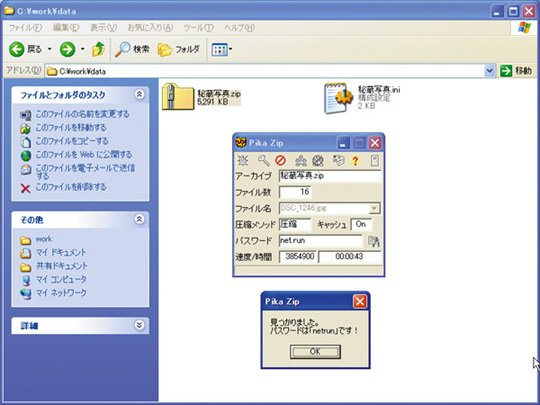Click the 圧縮メソッド field
The image size is (540, 405).
click(295, 224)
